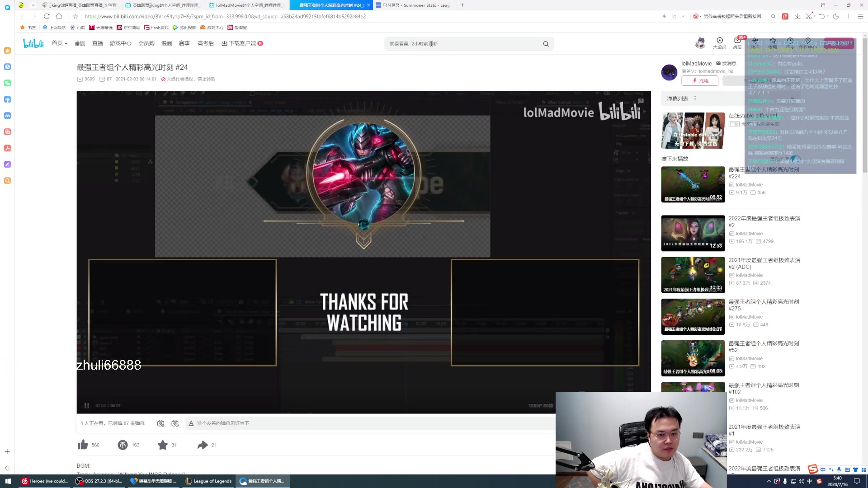This screenshot has width=868, height=488.
Task: Open recommended video thumbnail 最强王者组 #275
Action: pos(693,316)
